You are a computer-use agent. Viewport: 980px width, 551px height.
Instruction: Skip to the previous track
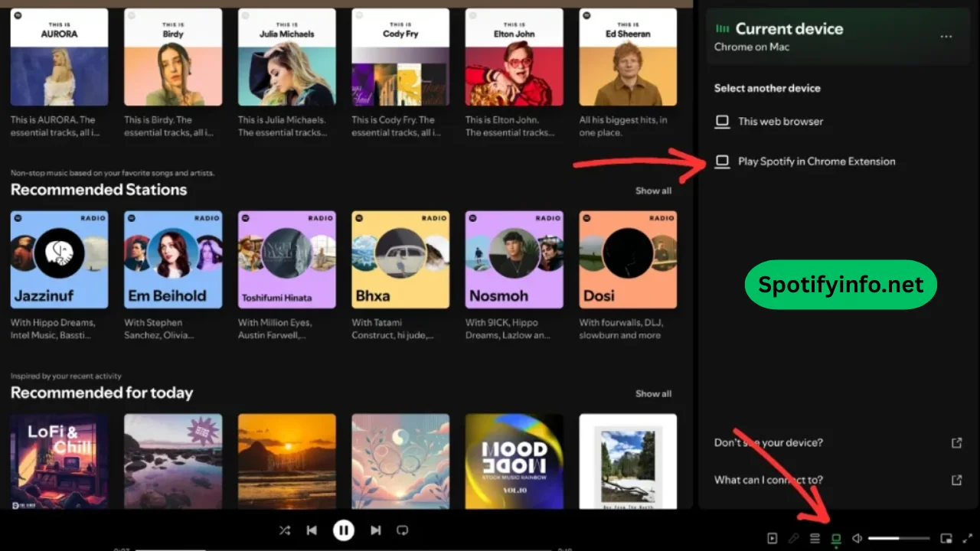pos(312,530)
